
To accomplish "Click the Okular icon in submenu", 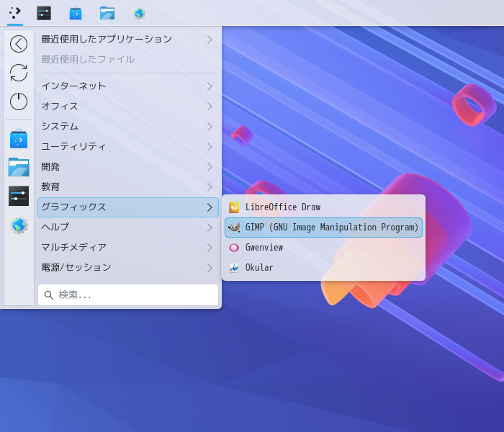I will (x=234, y=267).
